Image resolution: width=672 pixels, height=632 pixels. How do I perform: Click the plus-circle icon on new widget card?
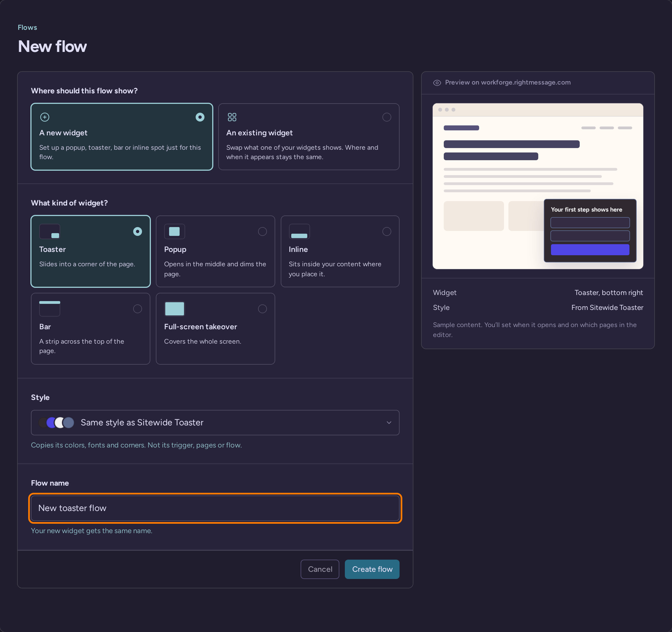(44, 117)
